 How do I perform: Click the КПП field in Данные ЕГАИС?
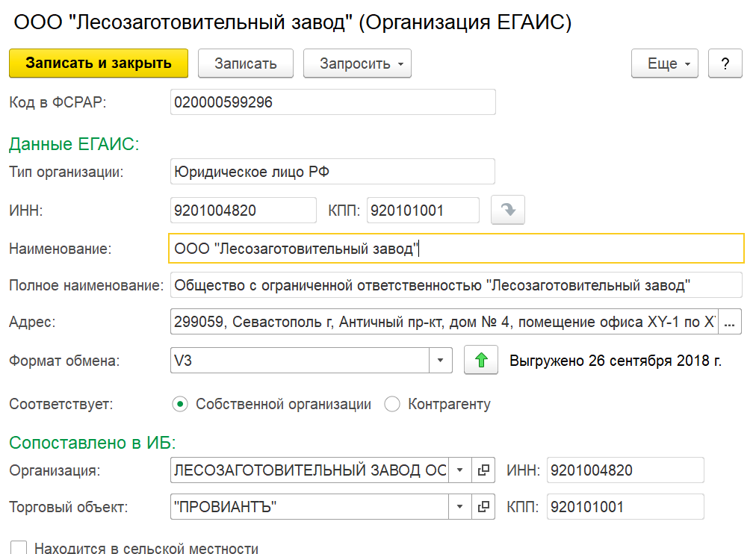coord(423,210)
